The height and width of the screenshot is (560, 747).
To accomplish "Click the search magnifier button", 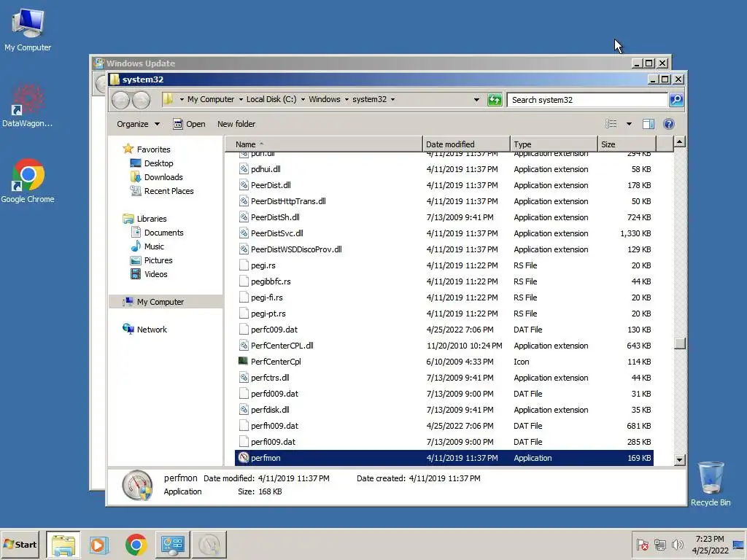I will tap(676, 99).
